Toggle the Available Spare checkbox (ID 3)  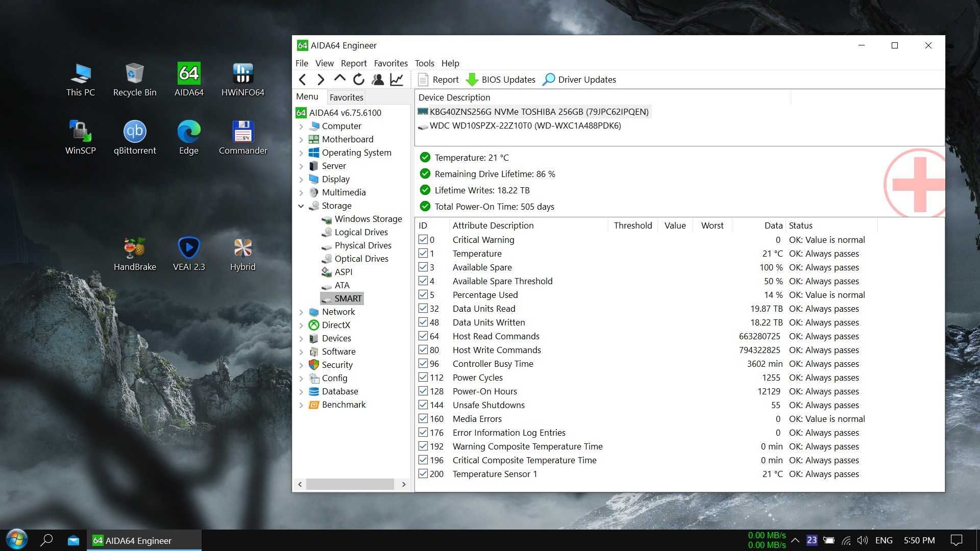pyautogui.click(x=423, y=267)
